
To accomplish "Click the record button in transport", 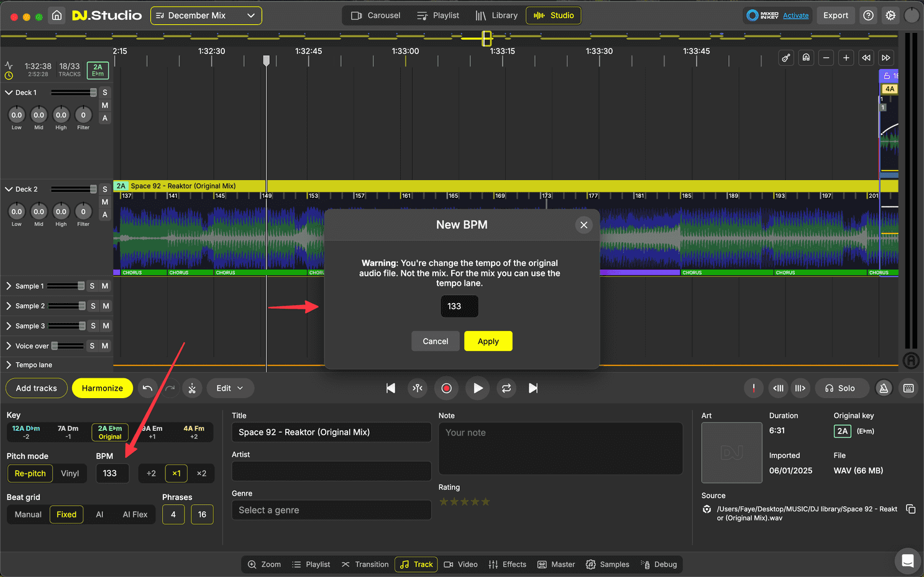I will coord(446,388).
